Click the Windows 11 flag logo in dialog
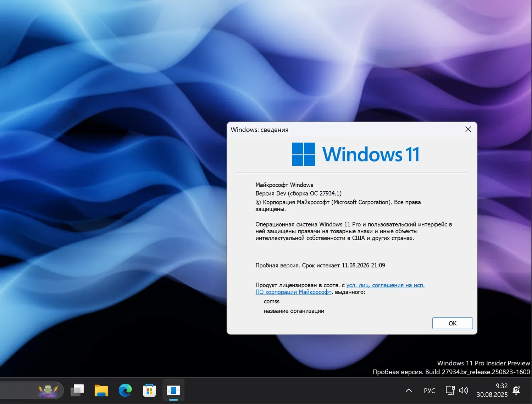The height and width of the screenshot is (404, 532). point(303,154)
